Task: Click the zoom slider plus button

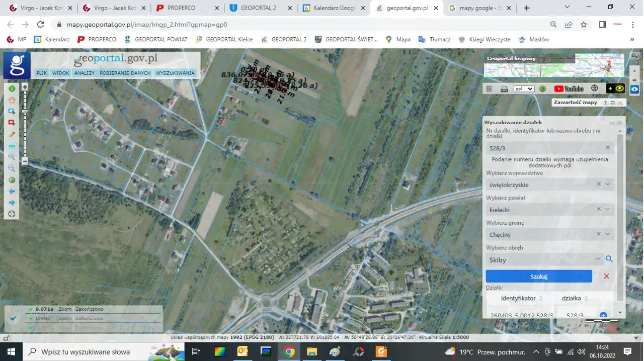Action: pos(25,87)
